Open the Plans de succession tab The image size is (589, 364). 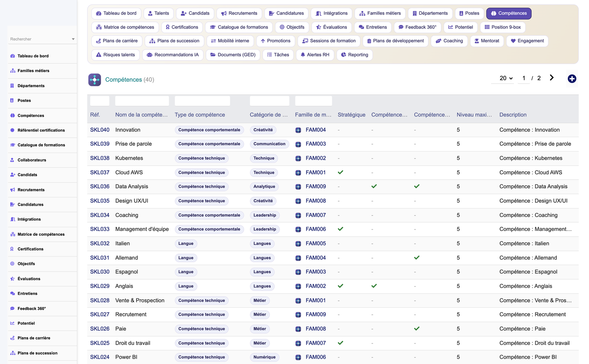click(174, 41)
